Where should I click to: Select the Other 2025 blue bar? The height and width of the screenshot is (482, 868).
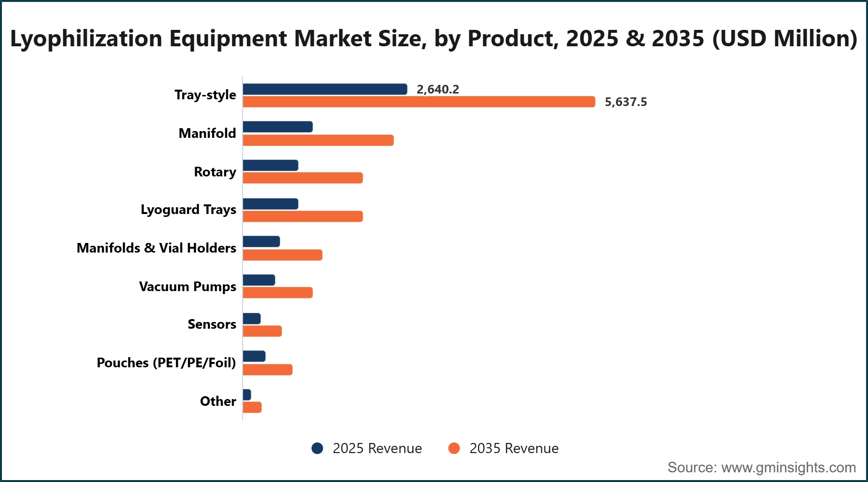click(247, 395)
